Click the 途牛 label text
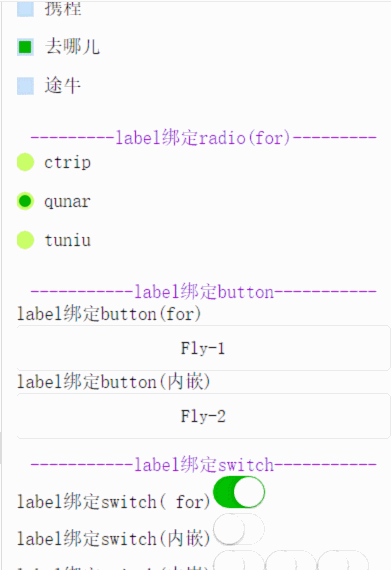 point(63,86)
